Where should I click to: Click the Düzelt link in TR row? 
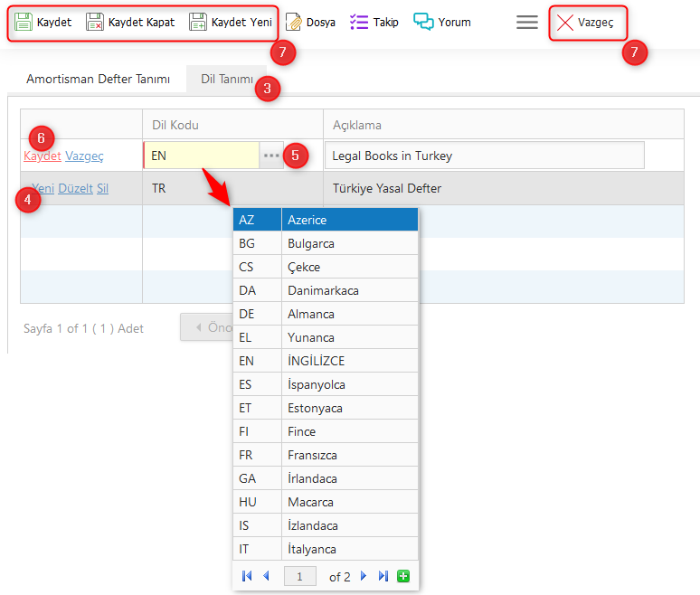(x=75, y=188)
